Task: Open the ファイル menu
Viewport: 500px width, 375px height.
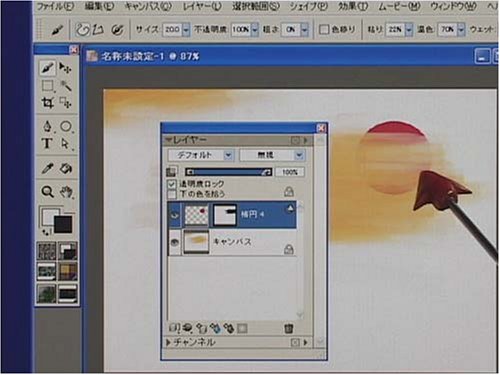Action: (54, 6)
